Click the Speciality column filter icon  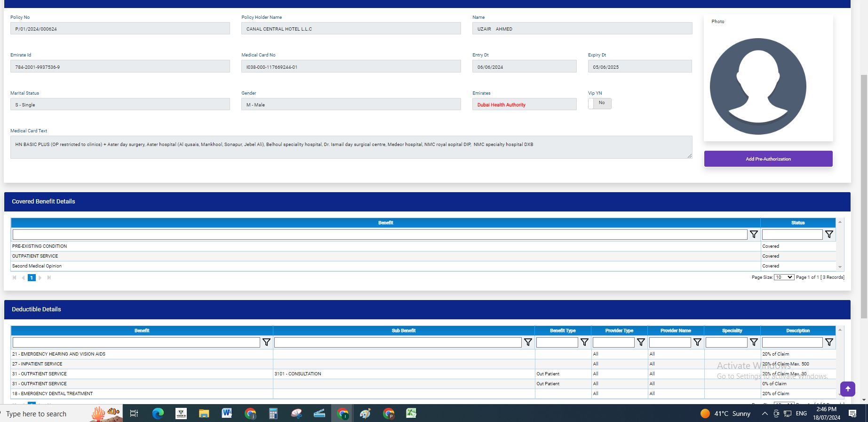(x=754, y=342)
